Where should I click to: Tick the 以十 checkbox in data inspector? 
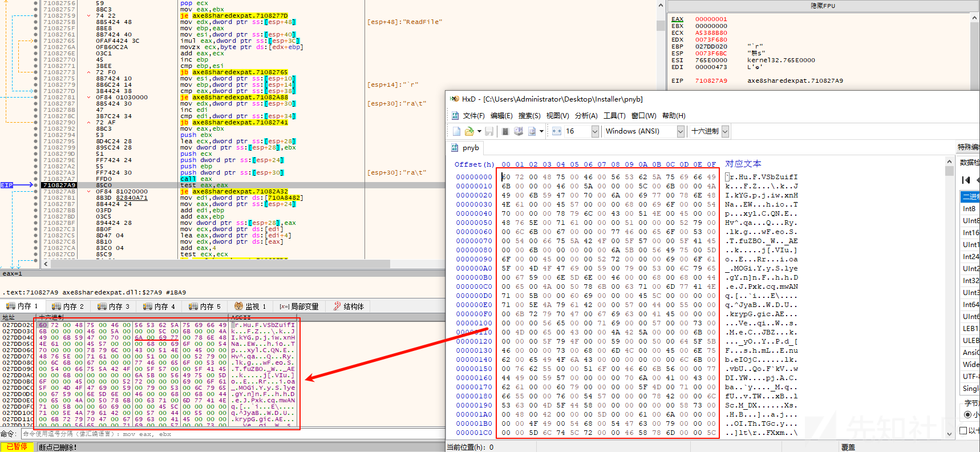point(963,430)
